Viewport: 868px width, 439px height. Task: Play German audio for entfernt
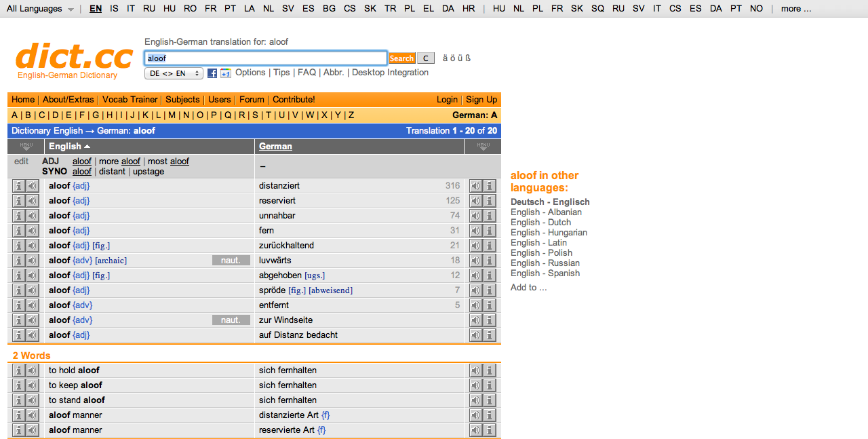click(476, 305)
